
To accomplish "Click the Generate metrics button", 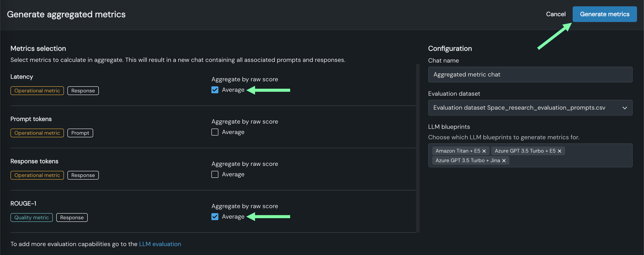I will [x=604, y=14].
